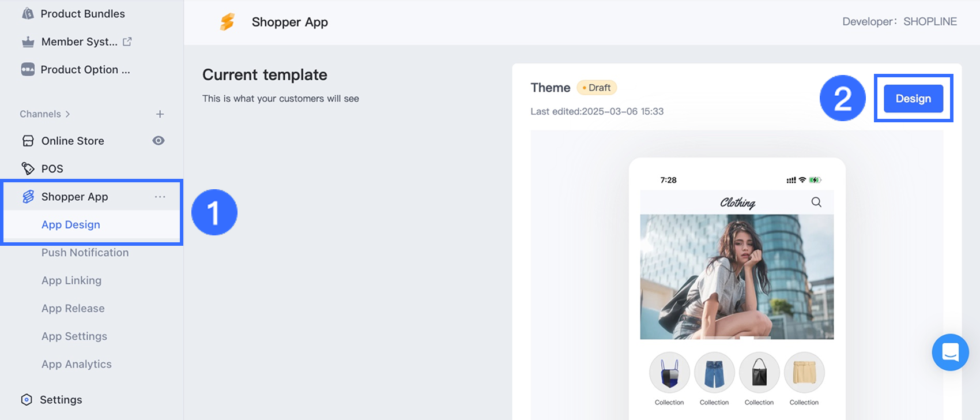Viewport: 980px width, 420px height.
Task: Add a new channel with plus icon
Action: click(x=160, y=114)
